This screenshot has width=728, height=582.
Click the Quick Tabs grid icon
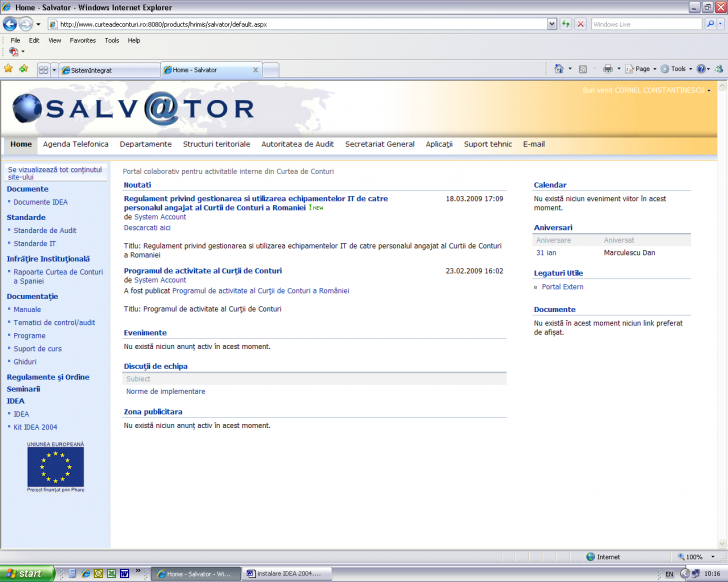[43, 70]
